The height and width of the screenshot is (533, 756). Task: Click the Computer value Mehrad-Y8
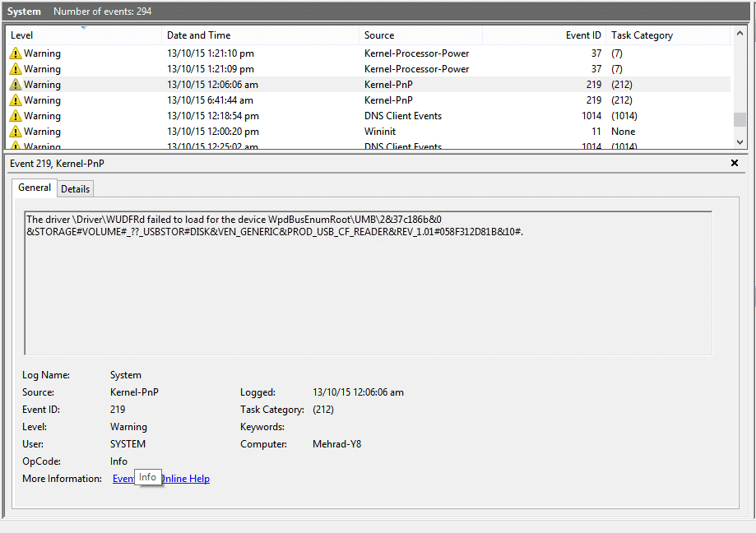336,444
